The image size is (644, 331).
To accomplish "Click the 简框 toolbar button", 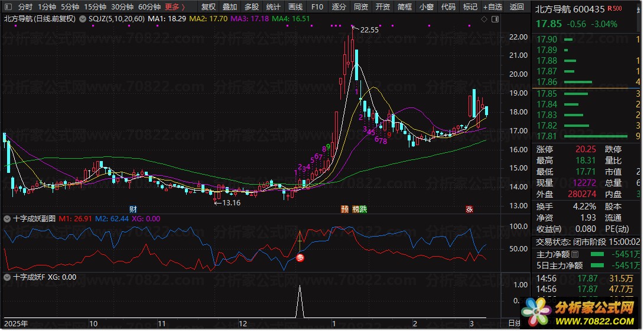I will point(405,6).
